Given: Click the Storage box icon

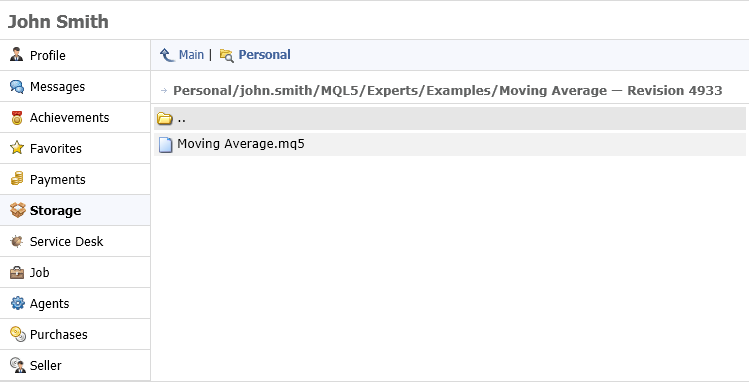Looking at the screenshot, I should (x=18, y=210).
